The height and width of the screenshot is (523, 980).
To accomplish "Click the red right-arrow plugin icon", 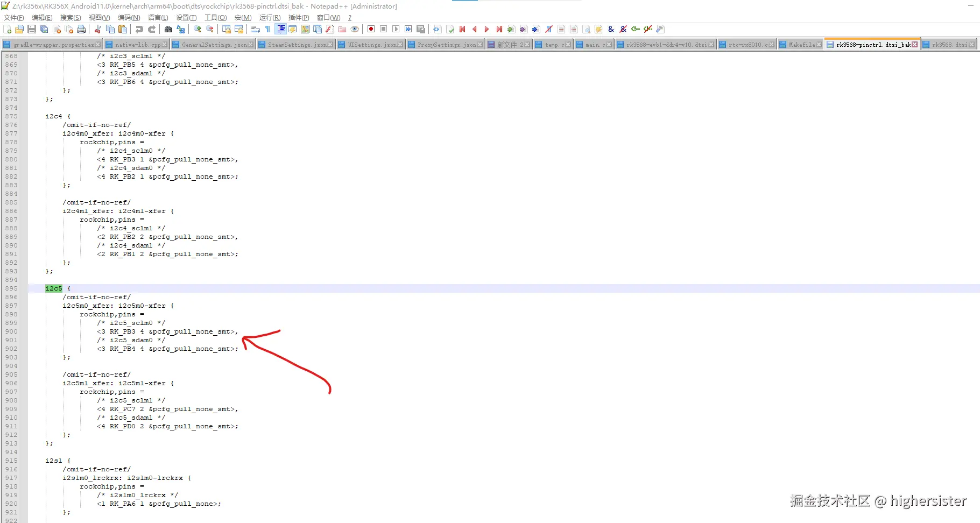I will coord(487,29).
